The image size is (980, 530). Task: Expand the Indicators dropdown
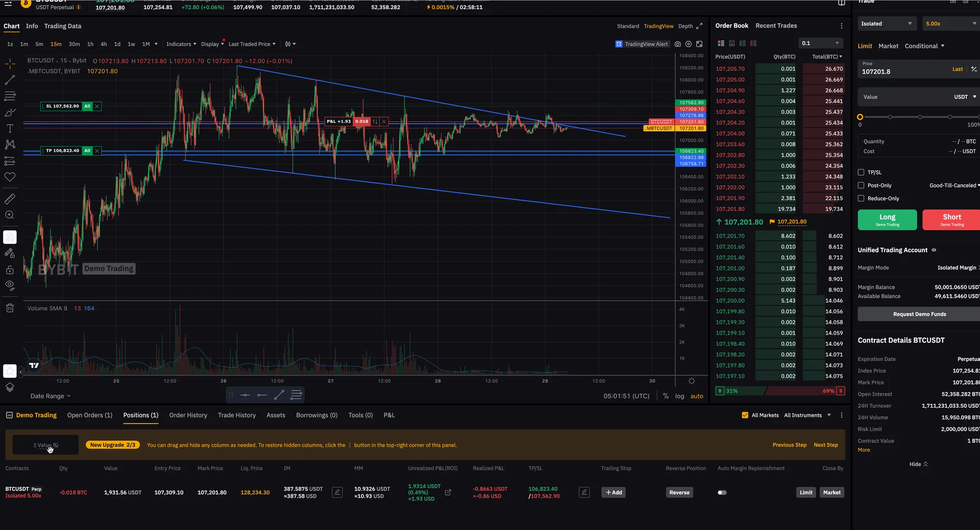(x=181, y=44)
